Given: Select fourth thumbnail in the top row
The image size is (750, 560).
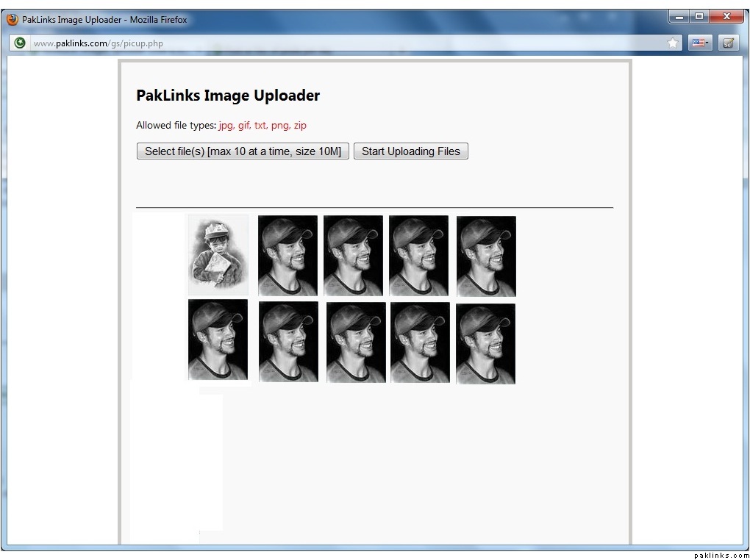Looking at the screenshot, I should click(x=418, y=256).
